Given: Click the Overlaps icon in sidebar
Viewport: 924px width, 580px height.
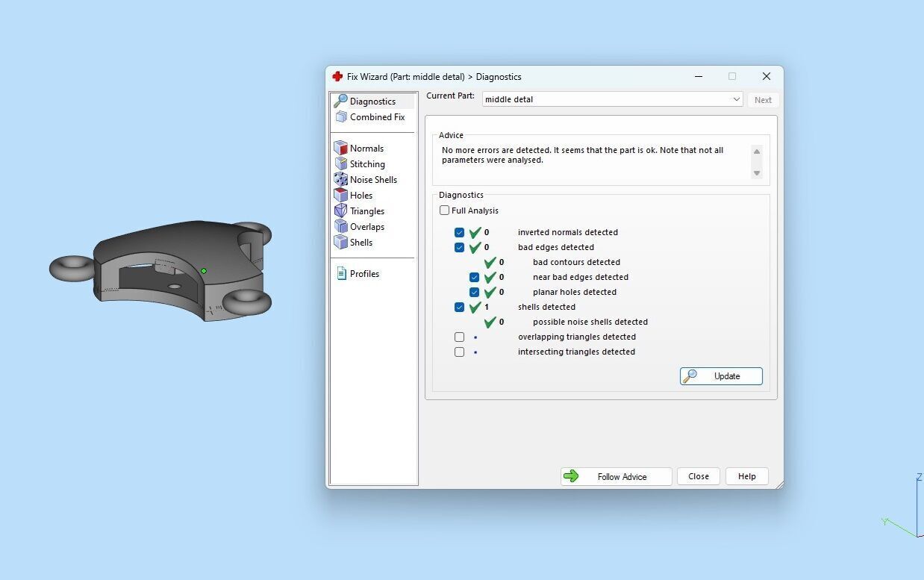Looking at the screenshot, I should point(340,226).
